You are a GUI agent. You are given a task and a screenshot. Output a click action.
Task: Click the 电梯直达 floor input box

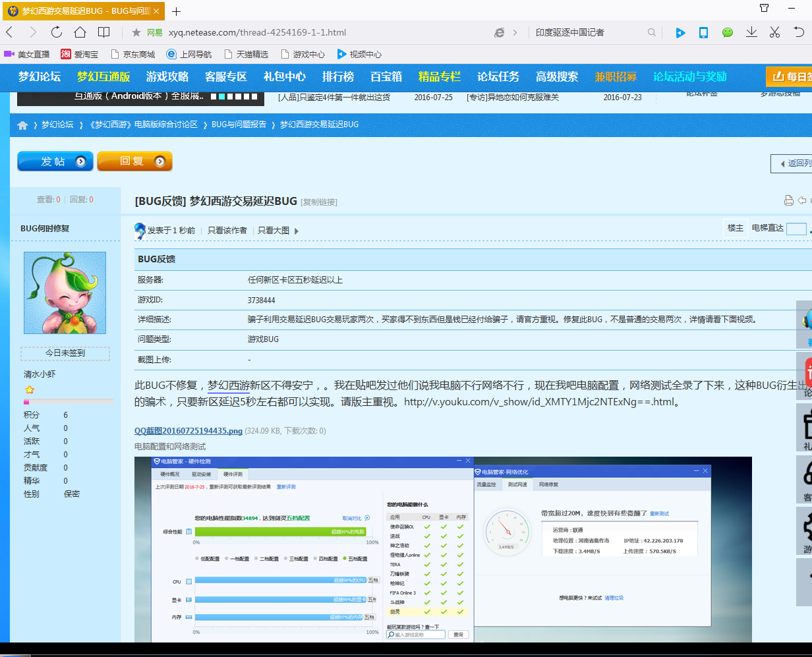pos(796,229)
